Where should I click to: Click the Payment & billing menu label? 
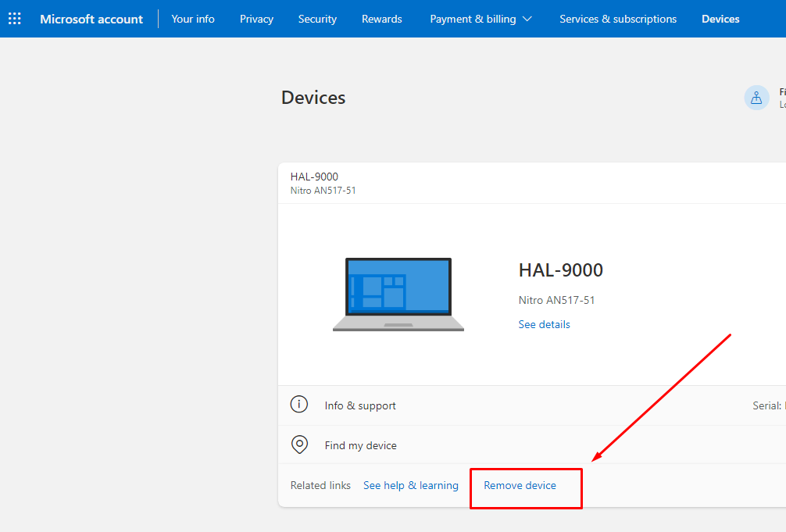pos(473,19)
